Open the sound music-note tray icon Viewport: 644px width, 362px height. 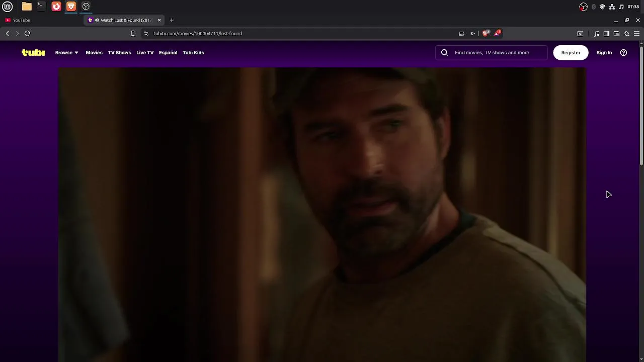pos(621,7)
